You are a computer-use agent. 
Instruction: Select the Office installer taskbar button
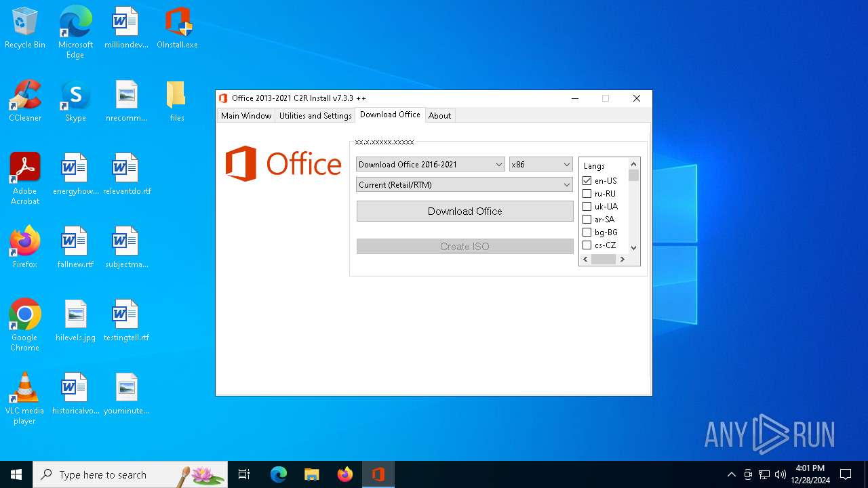(x=378, y=474)
